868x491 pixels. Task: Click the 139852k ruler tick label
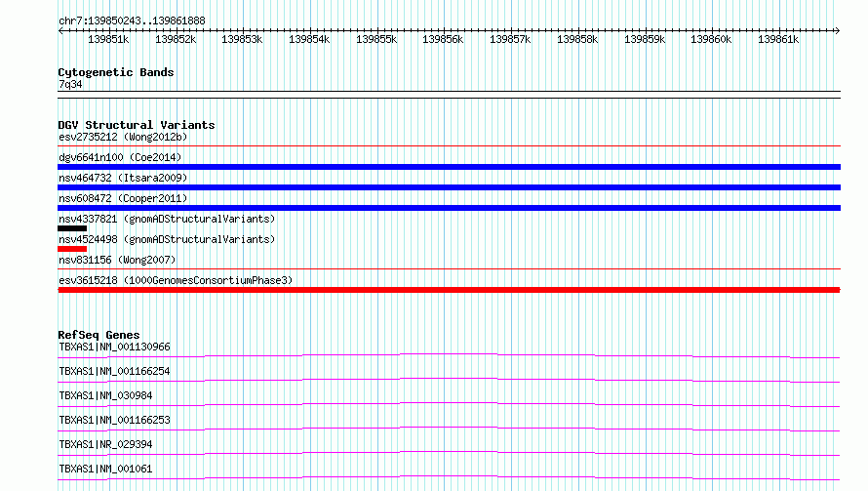[176, 39]
